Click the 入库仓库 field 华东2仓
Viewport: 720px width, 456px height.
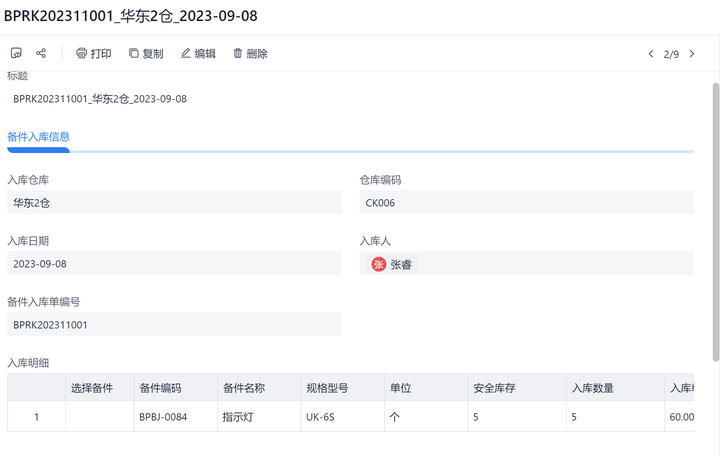point(174,202)
